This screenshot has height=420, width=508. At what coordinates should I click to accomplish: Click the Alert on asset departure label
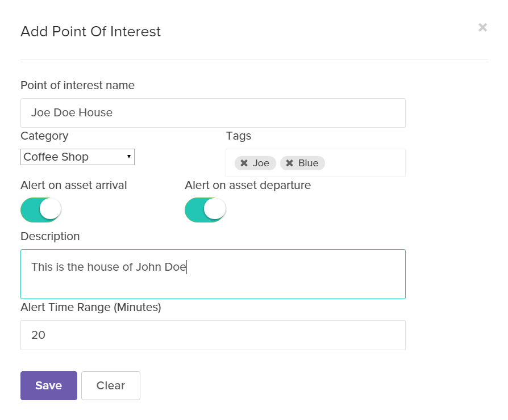(x=248, y=185)
